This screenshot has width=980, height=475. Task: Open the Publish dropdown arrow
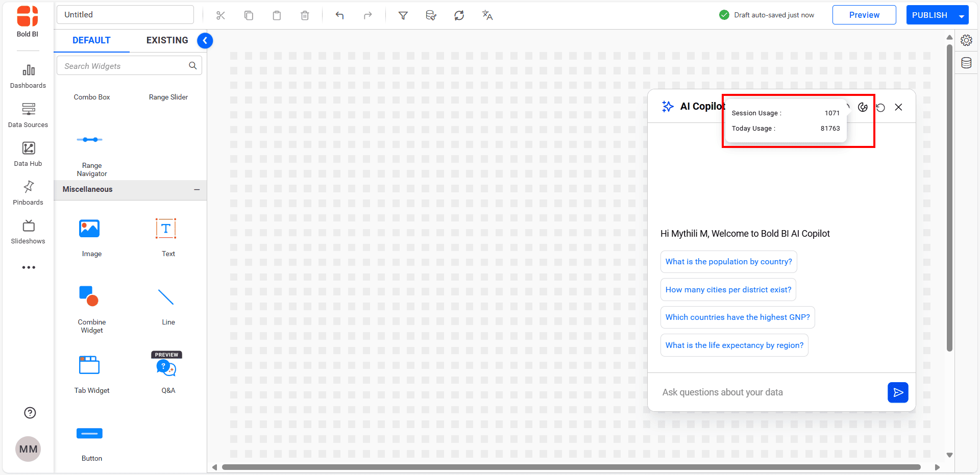(962, 16)
